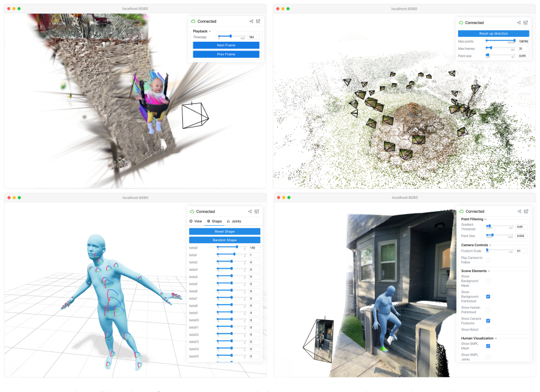Open the Joints tab

[234, 222]
